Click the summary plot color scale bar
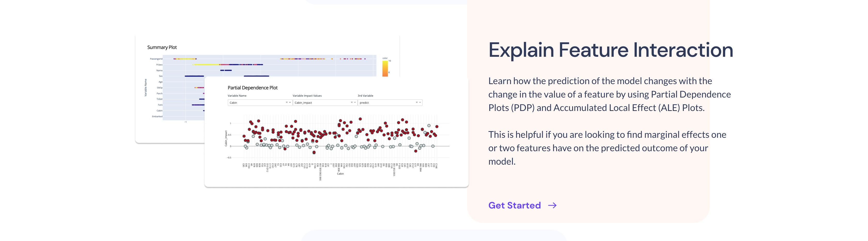 coord(385,68)
